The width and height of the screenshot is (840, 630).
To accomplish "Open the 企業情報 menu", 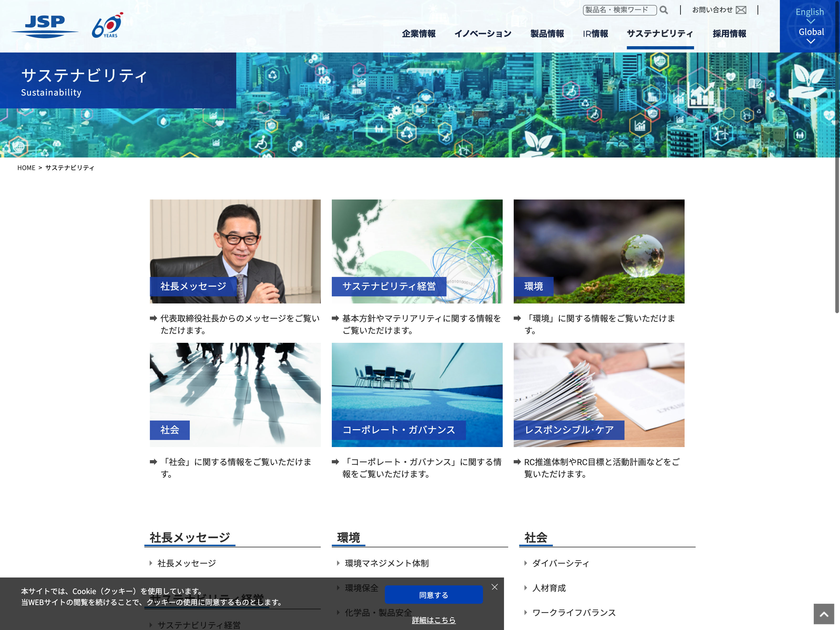I will (418, 34).
